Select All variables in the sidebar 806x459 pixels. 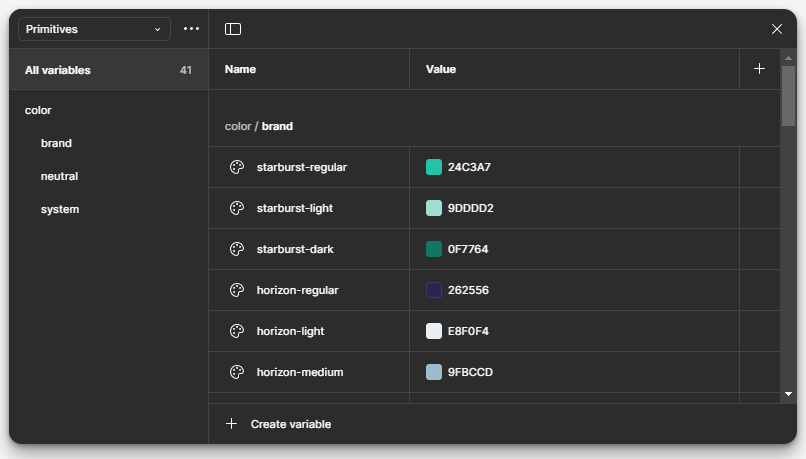108,70
